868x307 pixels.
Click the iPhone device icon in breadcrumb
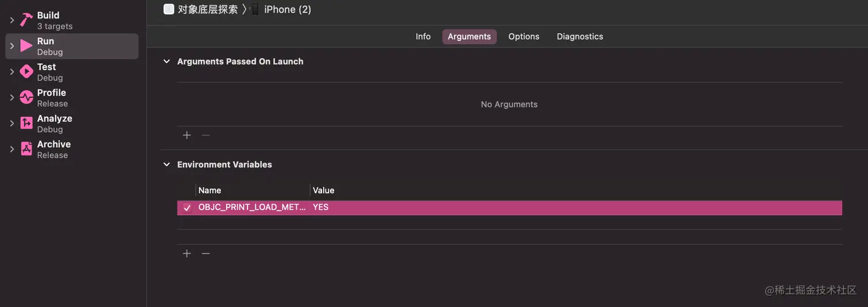255,9
